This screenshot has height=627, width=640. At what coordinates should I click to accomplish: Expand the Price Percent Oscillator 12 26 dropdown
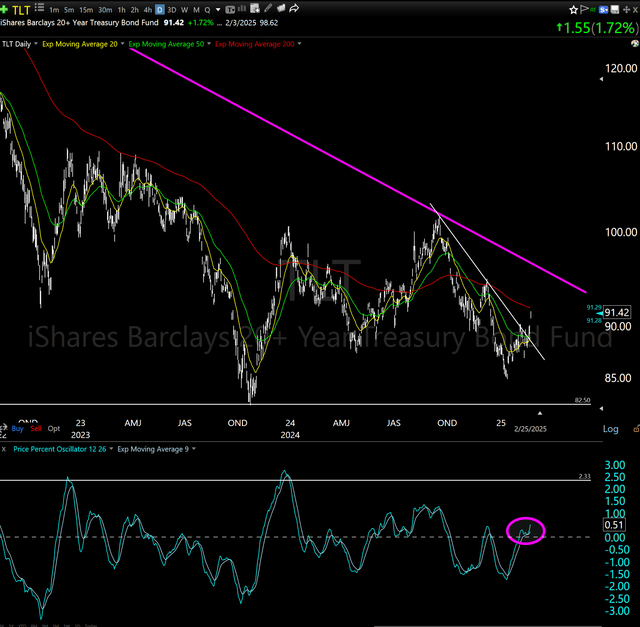pos(111,449)
